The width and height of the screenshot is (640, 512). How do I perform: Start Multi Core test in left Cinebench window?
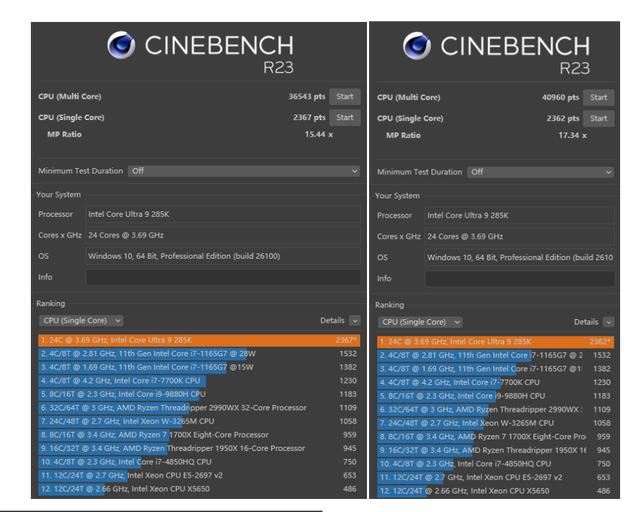[345, 97]
